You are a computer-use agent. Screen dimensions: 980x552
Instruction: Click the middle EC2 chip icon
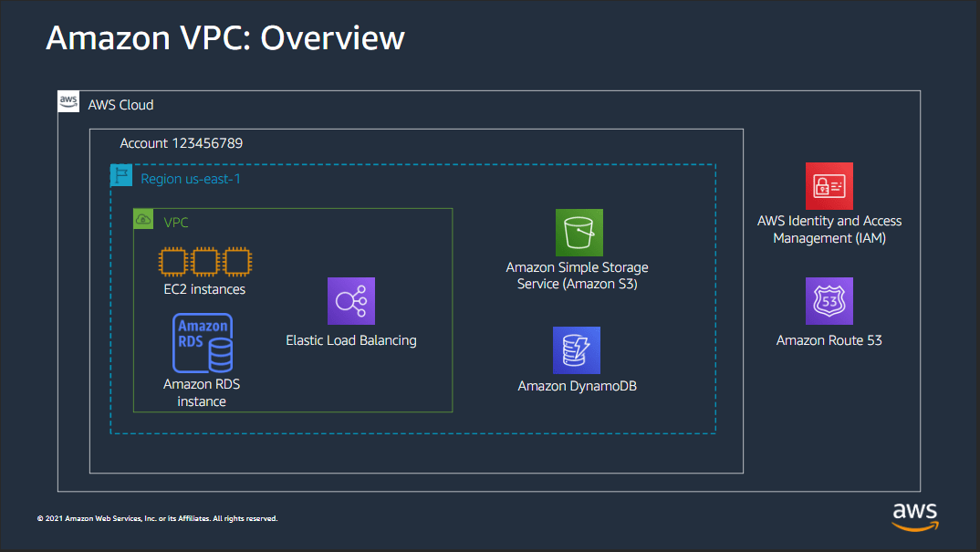click(x=203, y=262)
